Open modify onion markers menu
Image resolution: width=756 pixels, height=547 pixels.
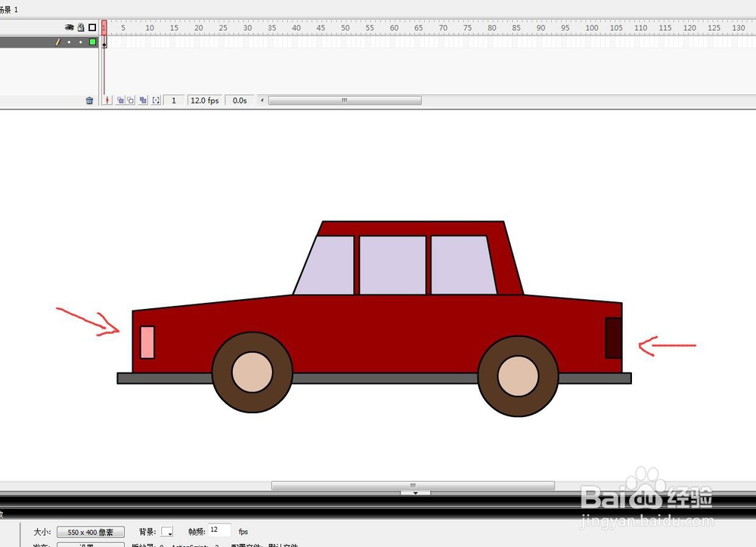(156, 100)
